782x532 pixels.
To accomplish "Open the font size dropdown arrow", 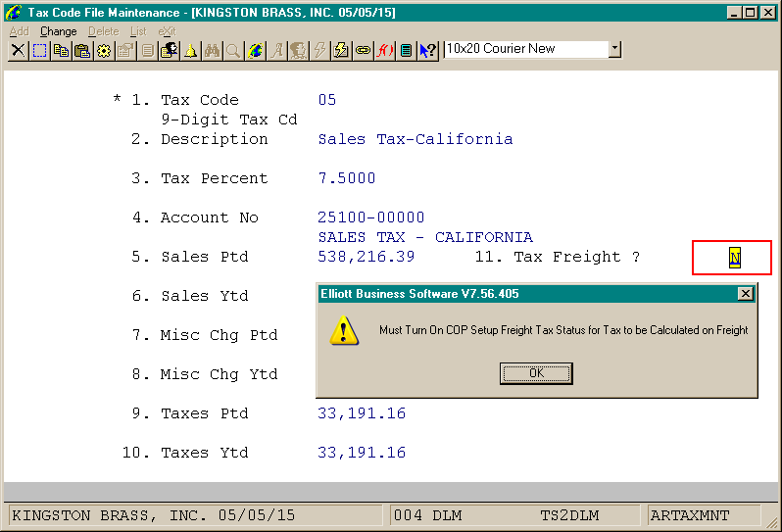I will (x=615, y=49).
